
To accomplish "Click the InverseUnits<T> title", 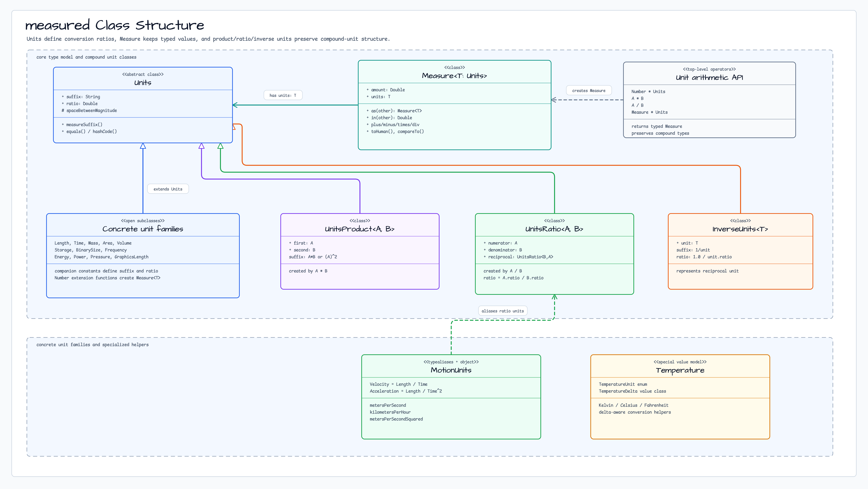I will (740, 229).
